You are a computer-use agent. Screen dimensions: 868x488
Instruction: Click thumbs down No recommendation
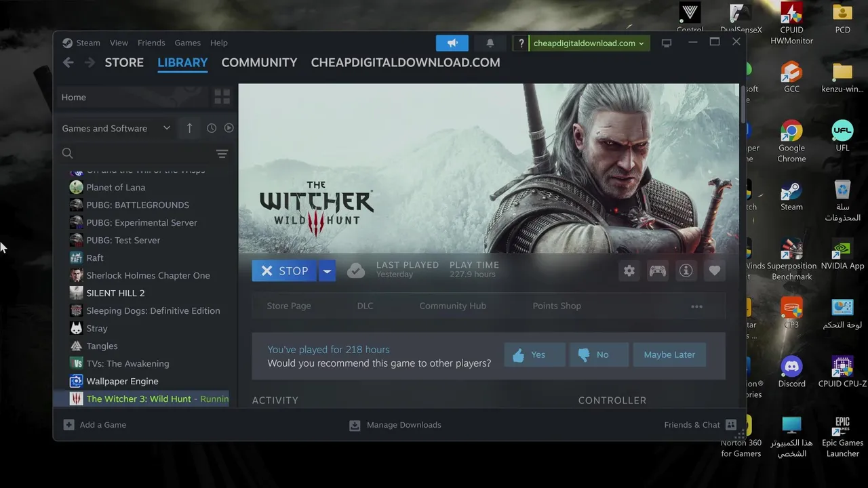(x=599, y=354)
